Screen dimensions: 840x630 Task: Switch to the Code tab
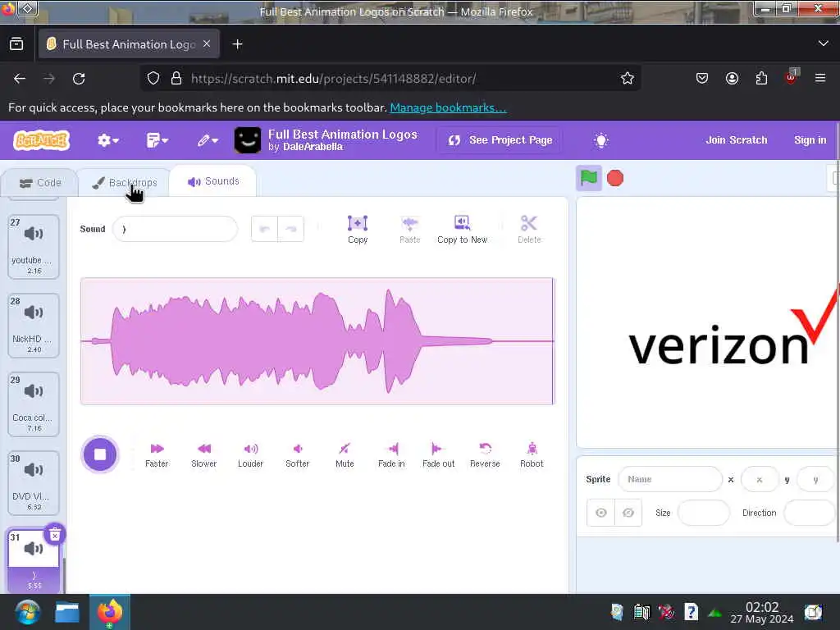pyautogui.click(x=40, y=183)
